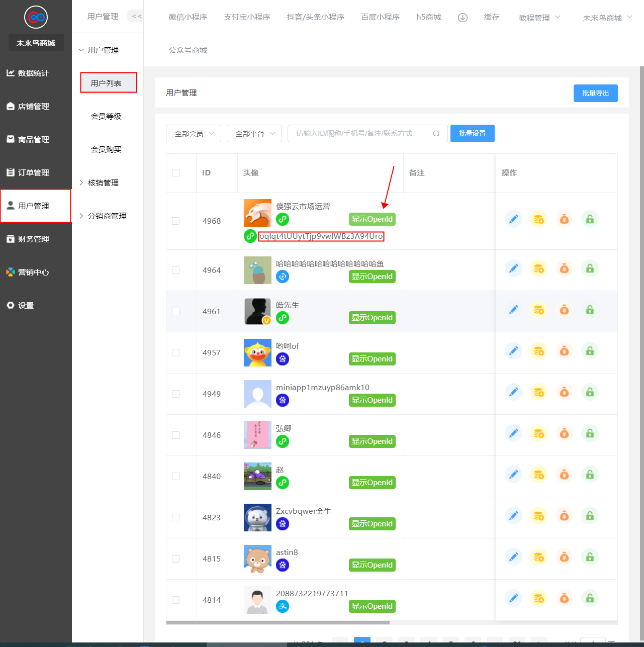The image size is (644, 647).
Task: Click the search magnifier icon in search box
Action: (x=436, y=134)
